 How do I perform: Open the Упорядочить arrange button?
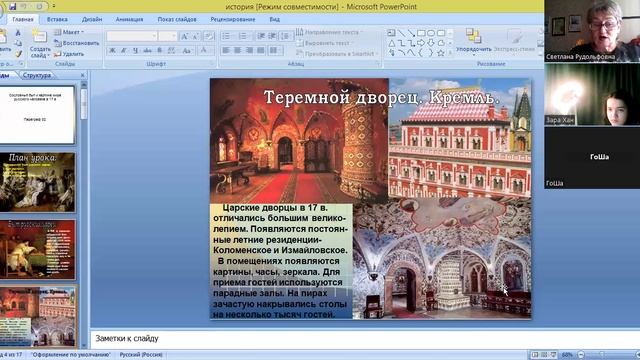pos(474,42)
